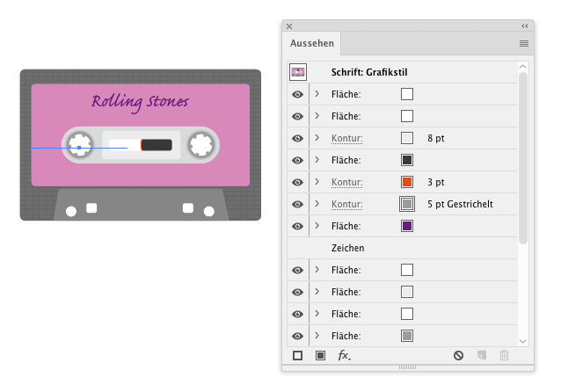Toggle eye of bottom Fläche with medium gray swatch
Viewport: 561px width, 392px height.
click(297, 336)
